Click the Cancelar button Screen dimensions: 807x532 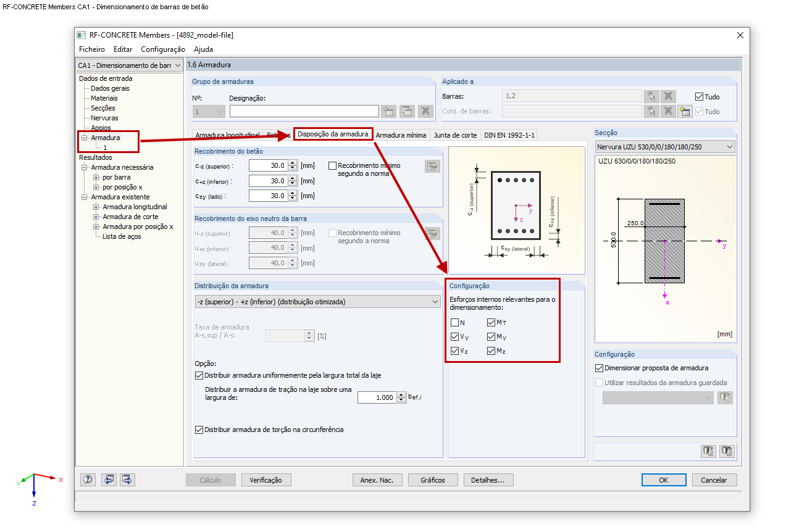[714, 480]
